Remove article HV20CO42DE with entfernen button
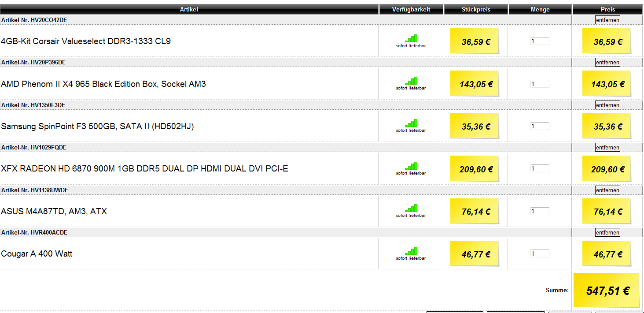 (x=607, y=20)
